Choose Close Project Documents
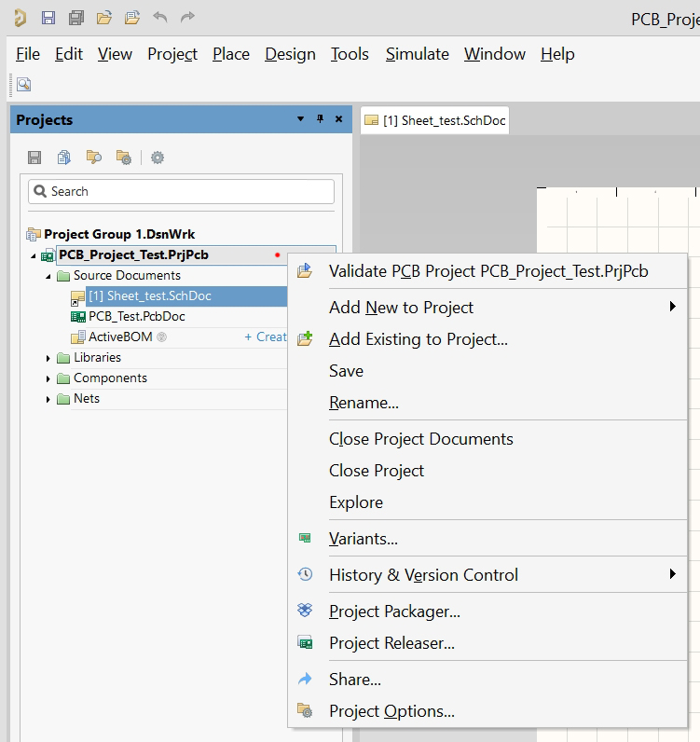This screenshot has height=742, width=700. point(487,439)
